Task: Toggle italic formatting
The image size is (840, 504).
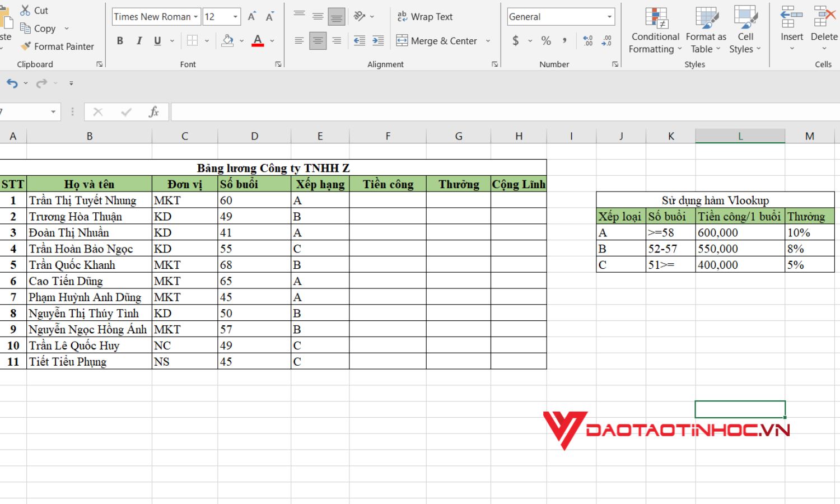Action: pyautogui.click(x=138, y=40)
